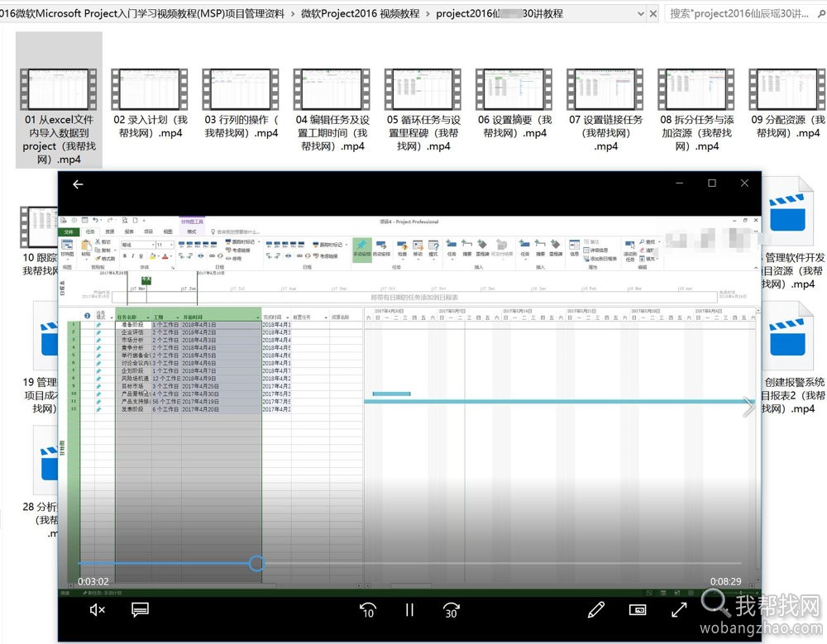Pick the background fill color bucket
Viewport: 827px width, 644px height.
pos(153,255)
